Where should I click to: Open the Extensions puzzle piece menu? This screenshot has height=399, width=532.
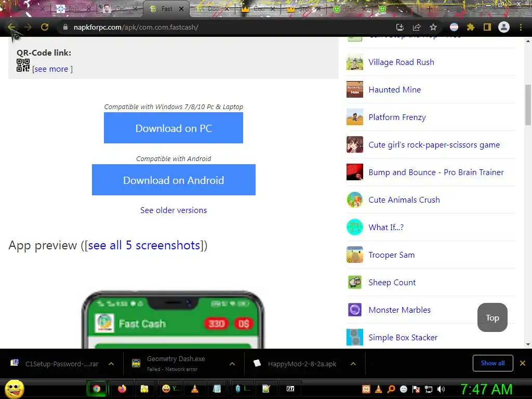click(x=471, y=27)
